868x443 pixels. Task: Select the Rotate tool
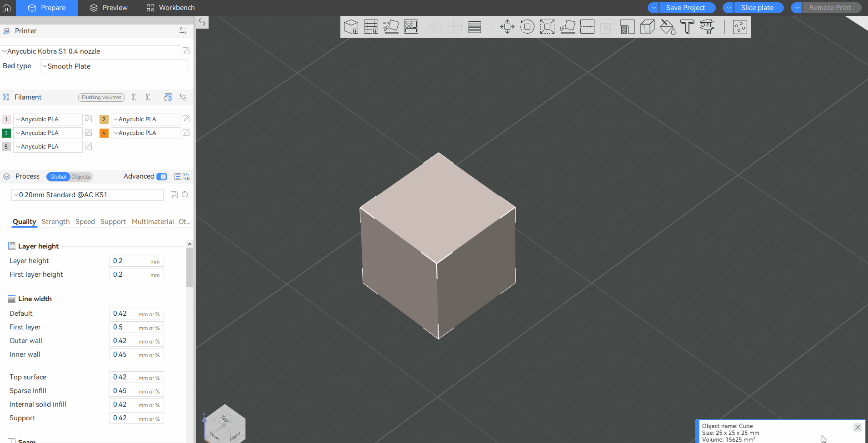click(527, 27)
